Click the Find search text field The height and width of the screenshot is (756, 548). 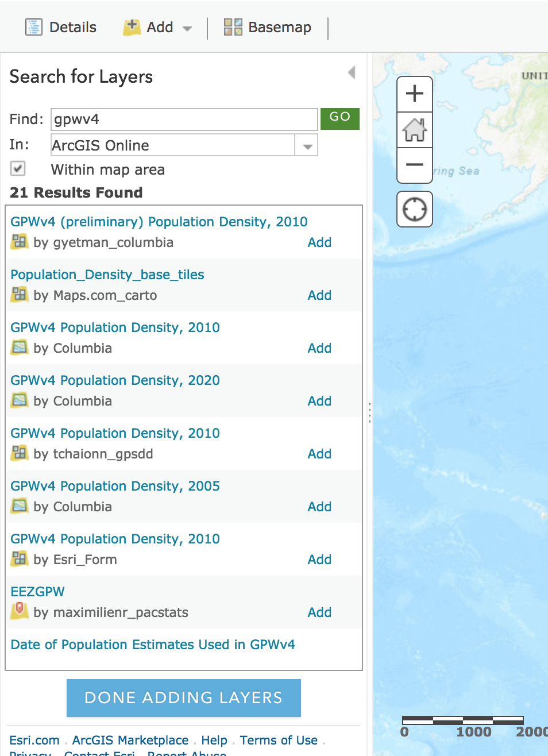pos(184,119)
